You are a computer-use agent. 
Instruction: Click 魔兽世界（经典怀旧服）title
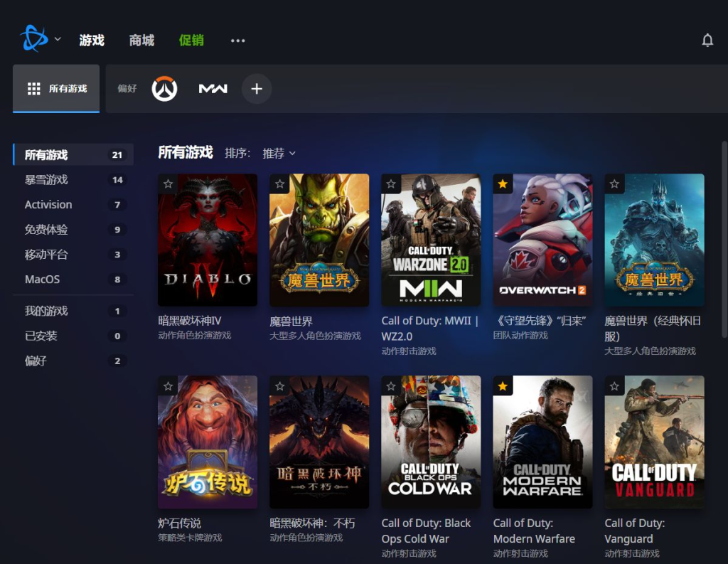click(x=653, y=329)
